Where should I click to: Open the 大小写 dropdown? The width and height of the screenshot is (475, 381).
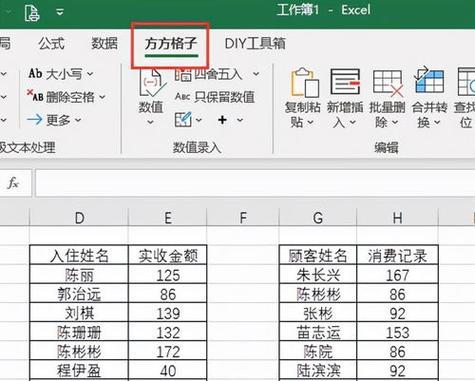(x=91, y=74)
